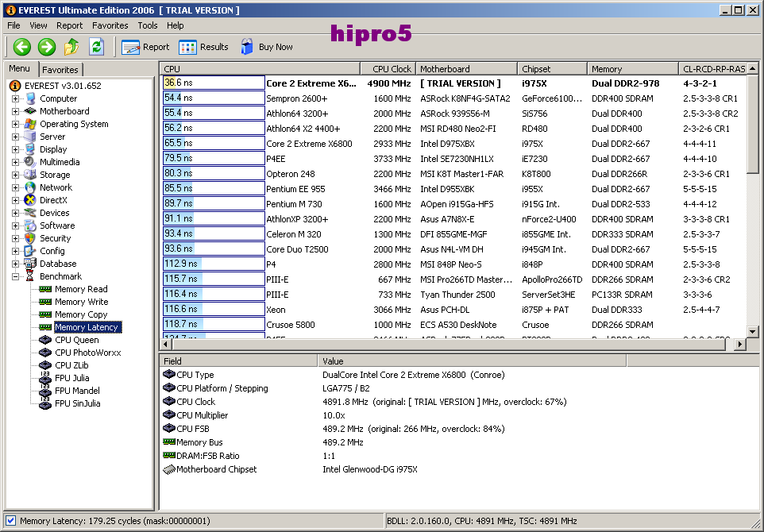Select the Sempron 2600+ result row
Image resolution: width=764 pixels, height=532 pixels.
(x=453, y=98)
